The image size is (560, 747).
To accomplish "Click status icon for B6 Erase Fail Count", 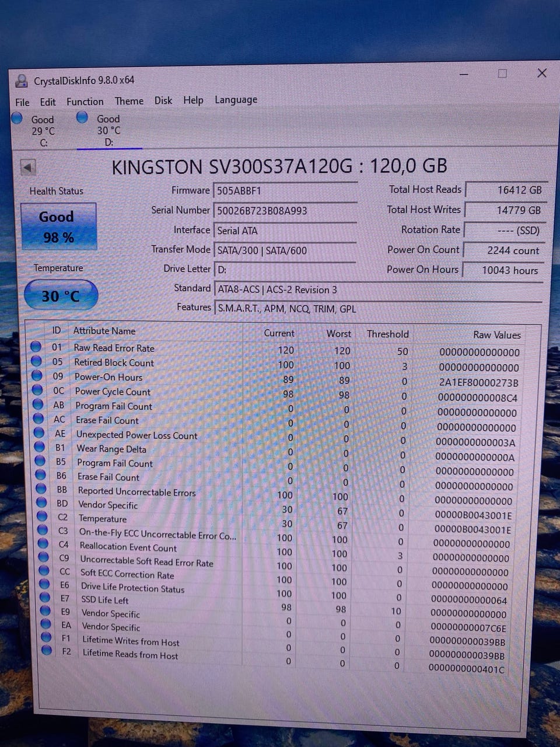I will pos(41,475).
